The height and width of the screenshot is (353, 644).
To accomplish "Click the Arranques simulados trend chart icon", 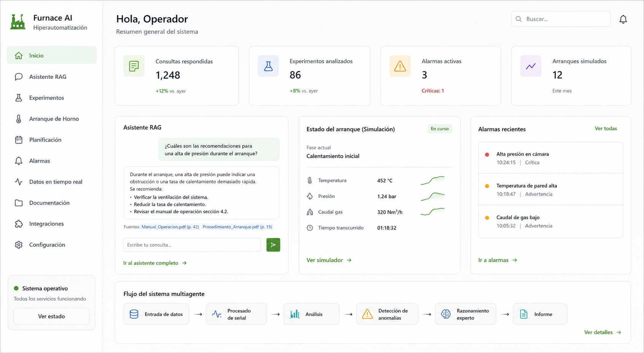I will [x=531, y=66].
